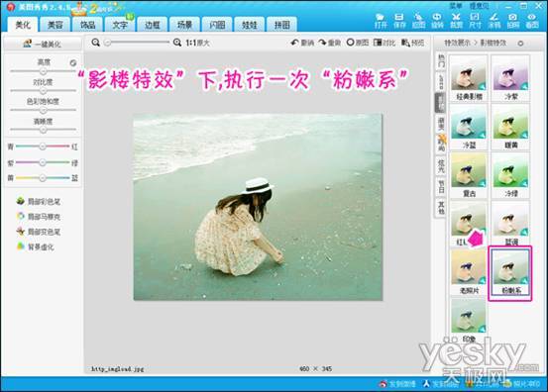
Task: Open the 菜单 menu in the title bar
Action: pyautogui.click(x=456, y=6)
